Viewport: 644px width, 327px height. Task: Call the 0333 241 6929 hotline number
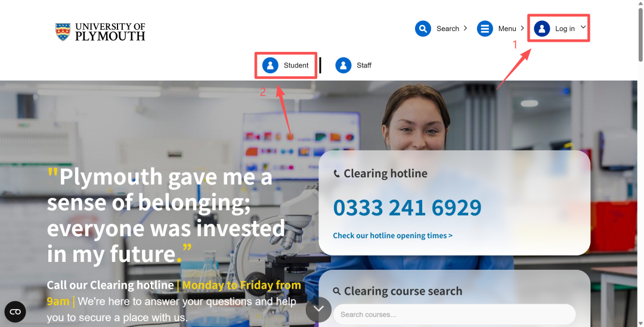click(407, 208)
